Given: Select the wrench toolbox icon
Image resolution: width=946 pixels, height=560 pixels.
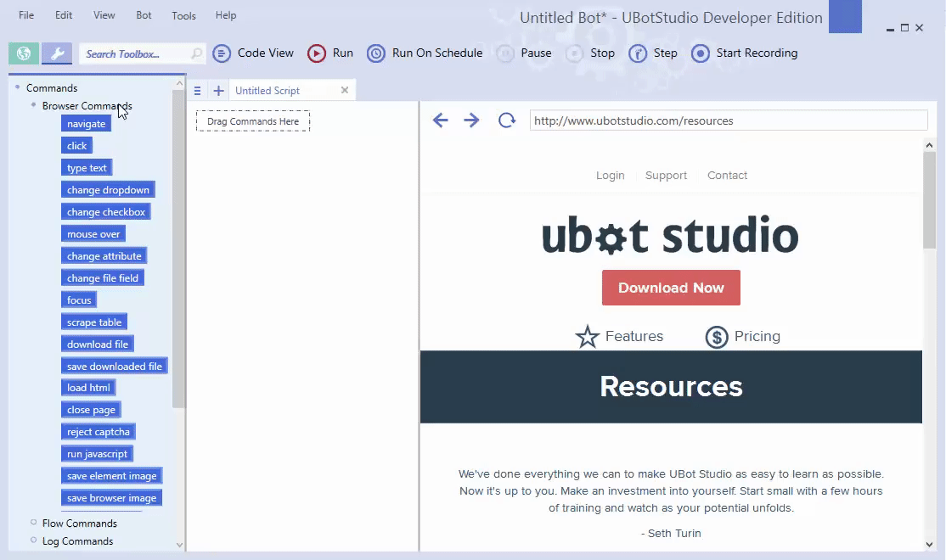Looking at the screenshot, I should pyautogui.click(x=57, y=53).
